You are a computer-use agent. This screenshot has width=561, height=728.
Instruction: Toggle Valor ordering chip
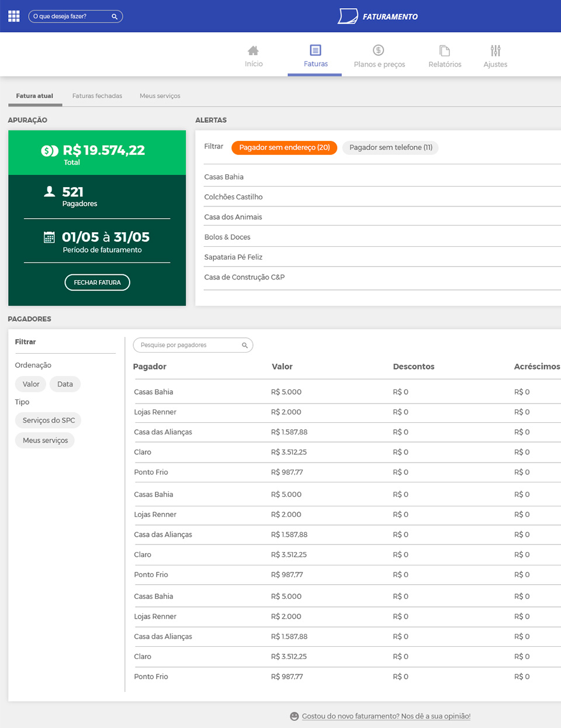(x=31, y=384)
